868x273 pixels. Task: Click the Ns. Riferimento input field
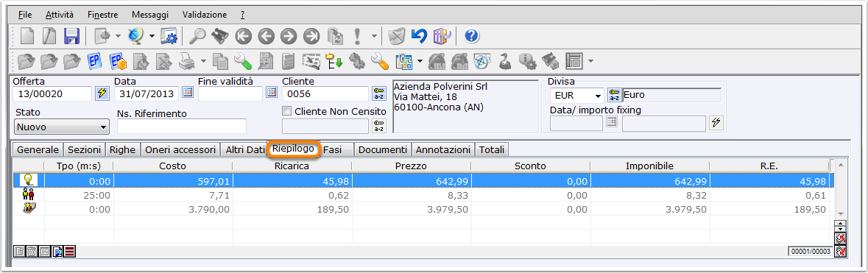pyautogui.click(x=182, y=127)
